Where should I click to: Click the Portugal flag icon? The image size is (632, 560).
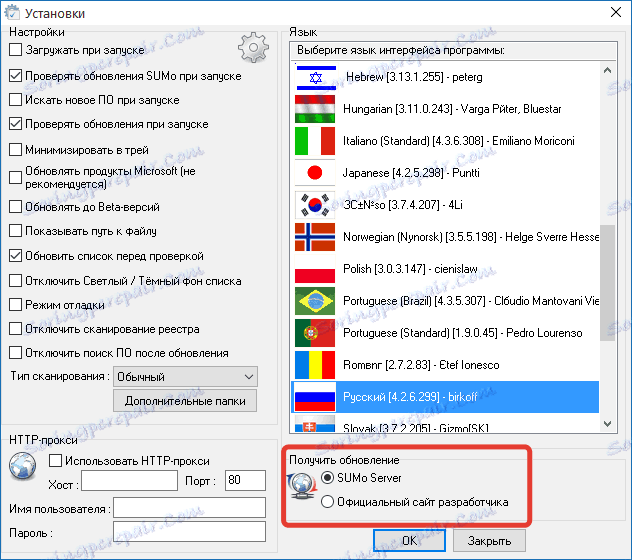(315, 333)
